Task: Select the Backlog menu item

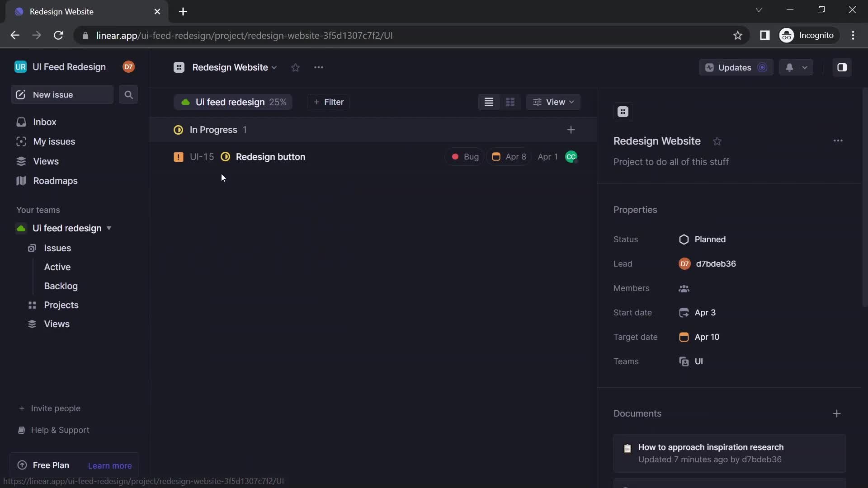Action: [x=60, y=286]
